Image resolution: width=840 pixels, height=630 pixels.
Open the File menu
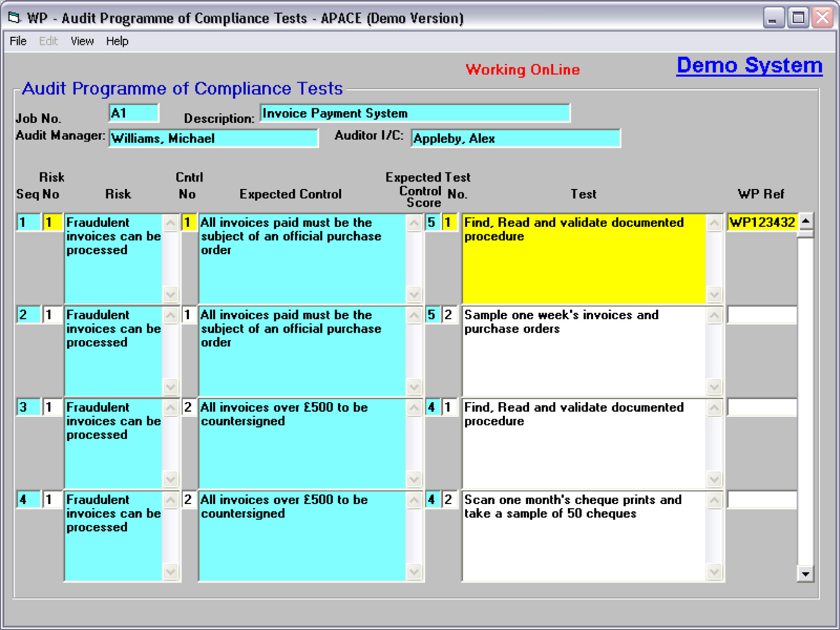click(x=18, y=41)
